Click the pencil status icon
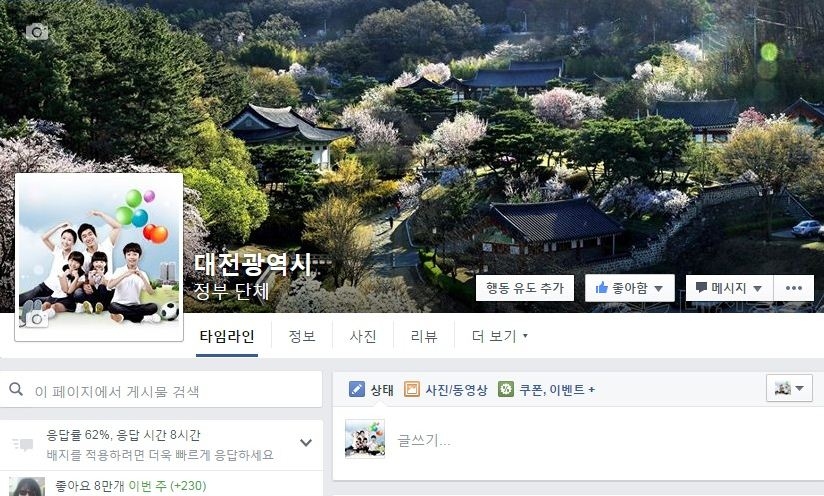 tap(357, 389)
